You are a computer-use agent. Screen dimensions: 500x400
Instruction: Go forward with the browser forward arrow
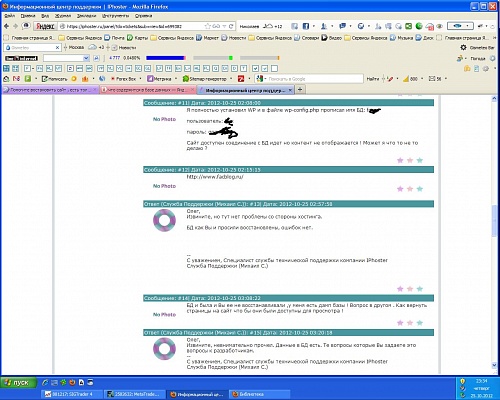pyautogui.click(x=15, y=26)
